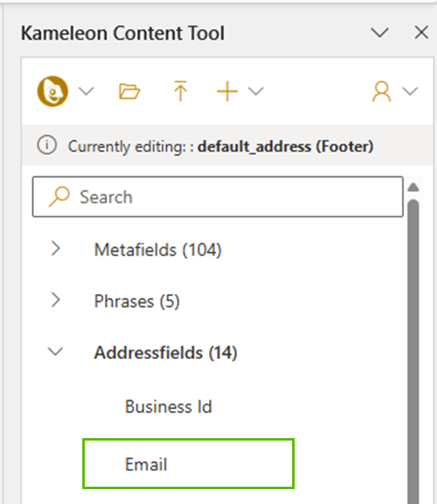Click the upload arrow icon
This screenshot has width=437, height=504.
click(x=180, y=91)
